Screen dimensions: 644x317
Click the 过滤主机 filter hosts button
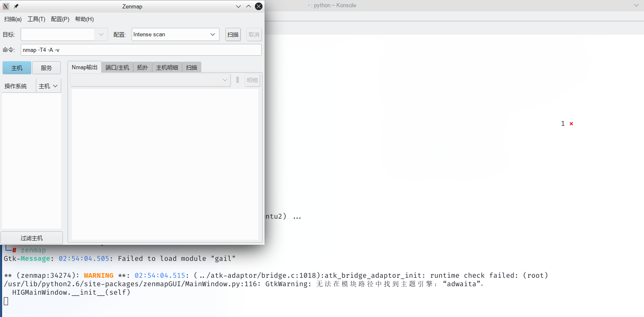tap(32, 238)
